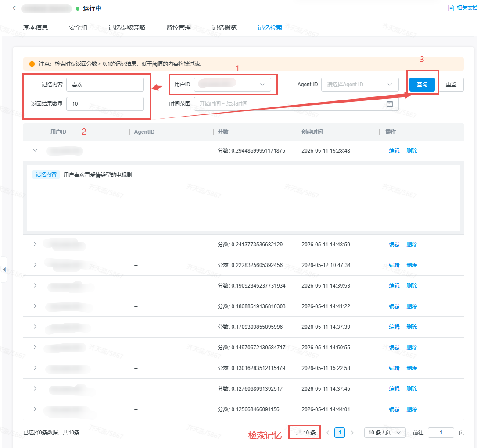
Task: Edit the memory created 2026-05-11 14:39:53
Action: (x=394, y=286)
